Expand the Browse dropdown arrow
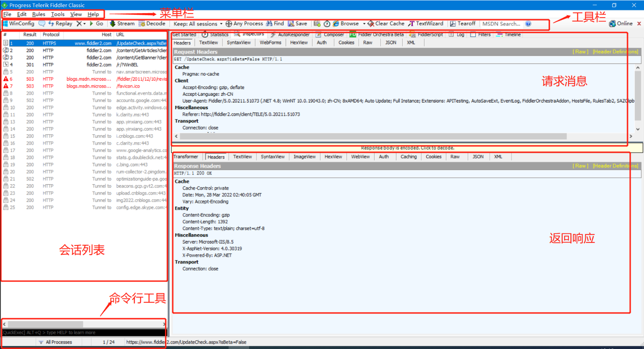Viewport: 644px width, 349px height. 364,24
